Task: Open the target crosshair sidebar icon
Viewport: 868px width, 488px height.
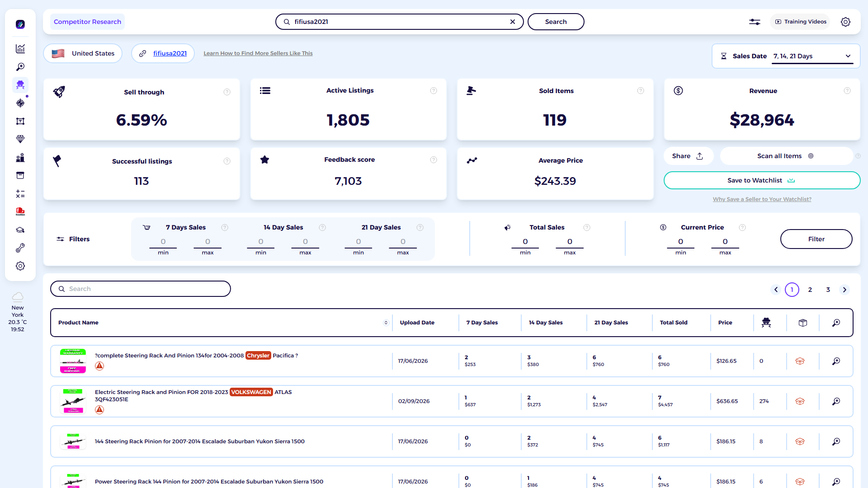Action: (20, 103)
